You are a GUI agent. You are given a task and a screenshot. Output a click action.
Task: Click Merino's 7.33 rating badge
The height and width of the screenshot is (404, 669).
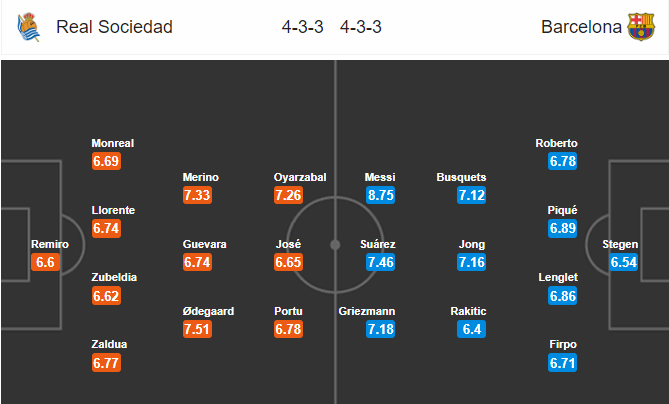(197, 195)
